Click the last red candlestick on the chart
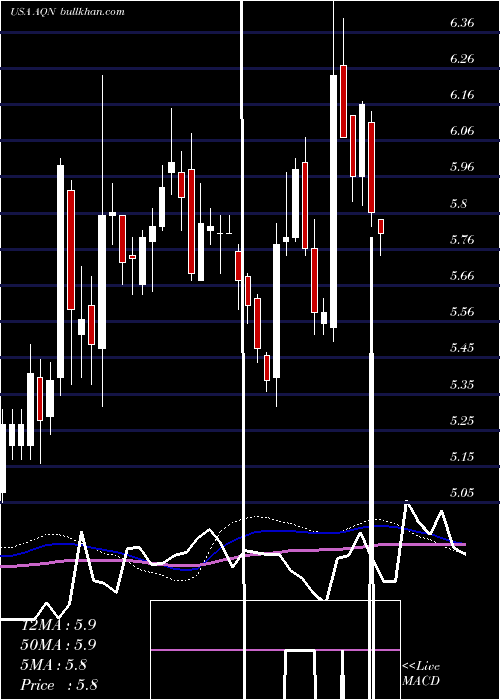Screen dimensions: 500x700 coord(381,226)
